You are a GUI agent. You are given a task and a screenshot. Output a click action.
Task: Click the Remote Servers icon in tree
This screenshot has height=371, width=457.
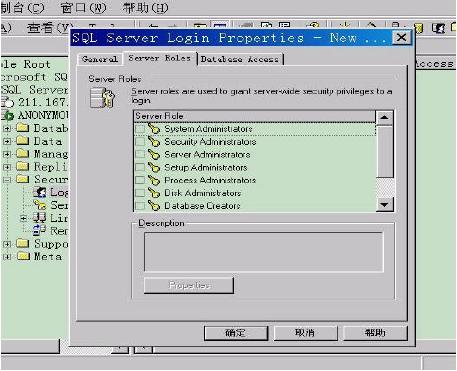point(40,230)
